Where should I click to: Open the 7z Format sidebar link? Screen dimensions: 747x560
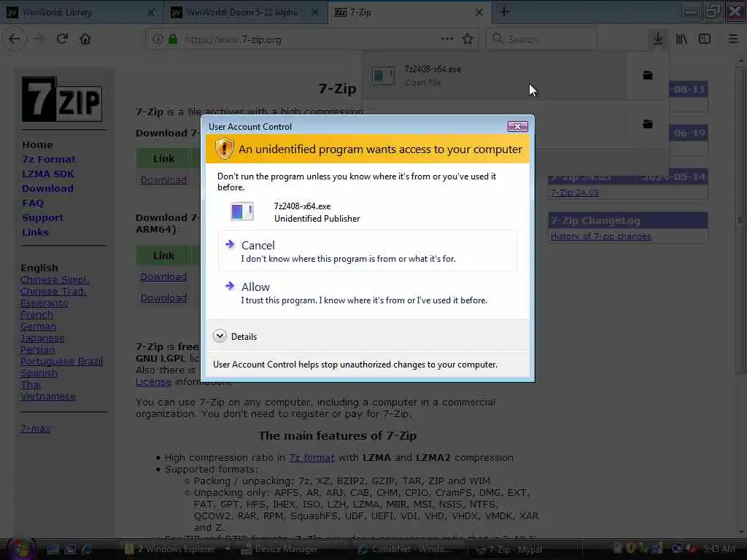49,159
